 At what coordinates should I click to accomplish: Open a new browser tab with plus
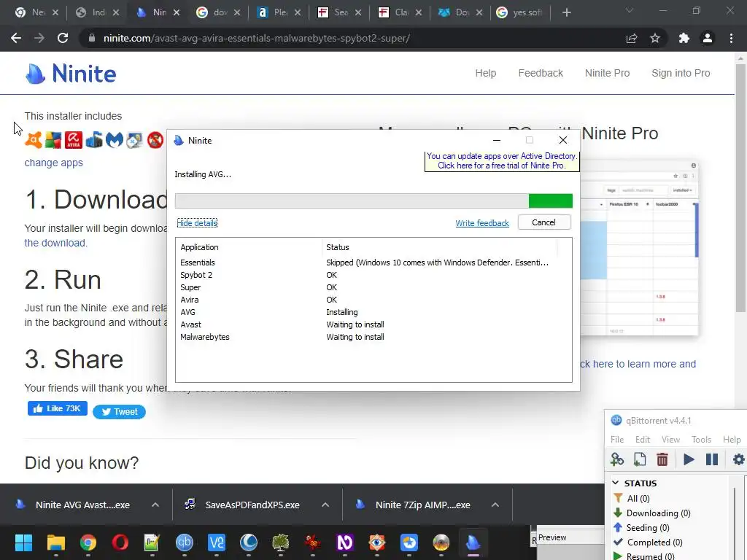click(x=566, y=12)
